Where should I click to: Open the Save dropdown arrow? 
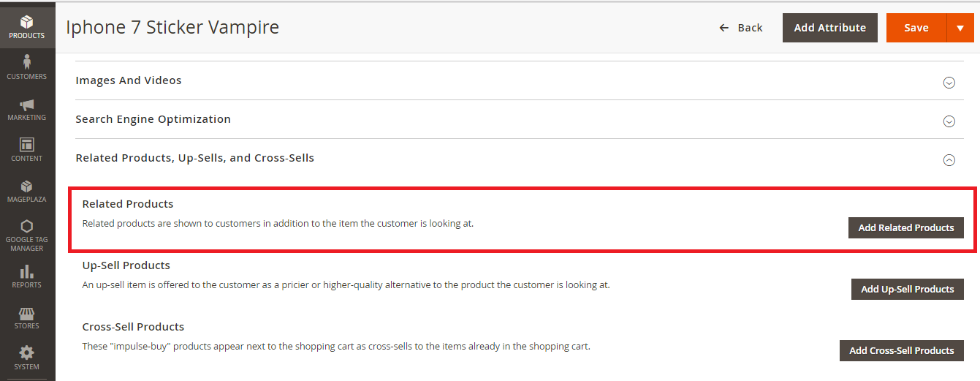tap(960, 28)
